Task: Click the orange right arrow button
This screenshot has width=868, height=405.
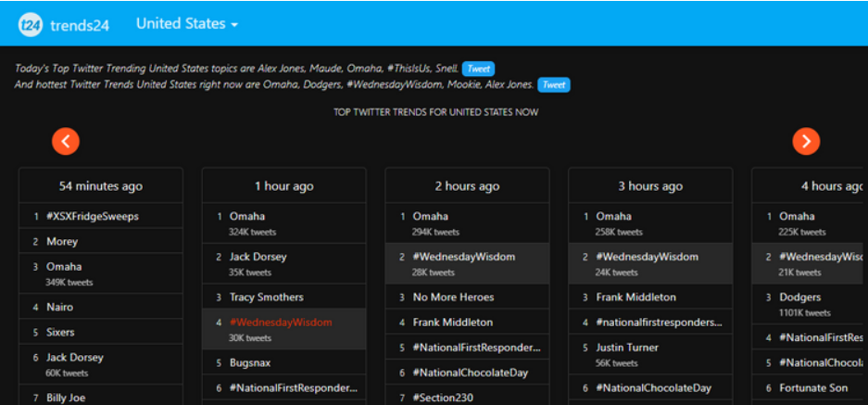Action: tap(806, 141)
